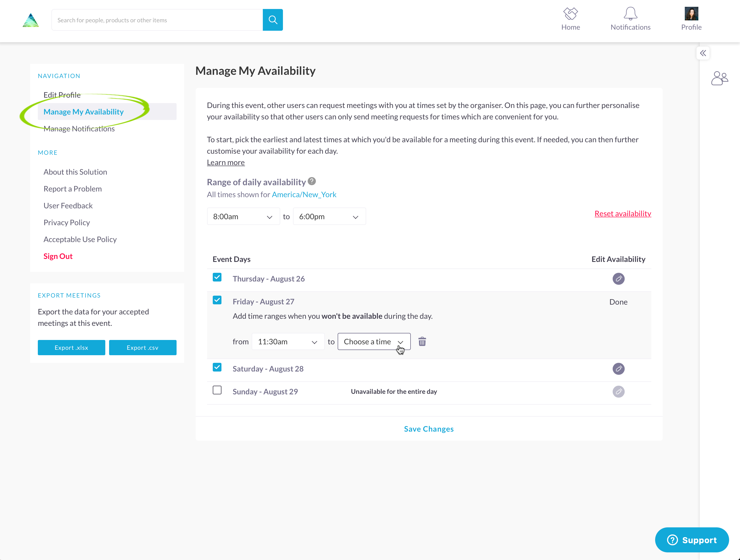
Task: Delete the Friday unavailable time range
Action: (422, 342)
